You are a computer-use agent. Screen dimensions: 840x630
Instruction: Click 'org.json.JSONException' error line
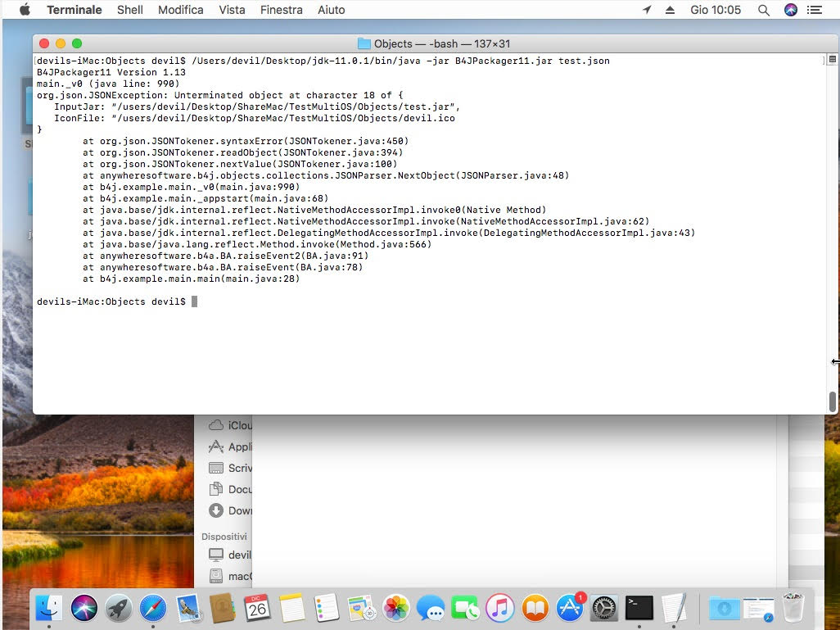click(220, 95)
